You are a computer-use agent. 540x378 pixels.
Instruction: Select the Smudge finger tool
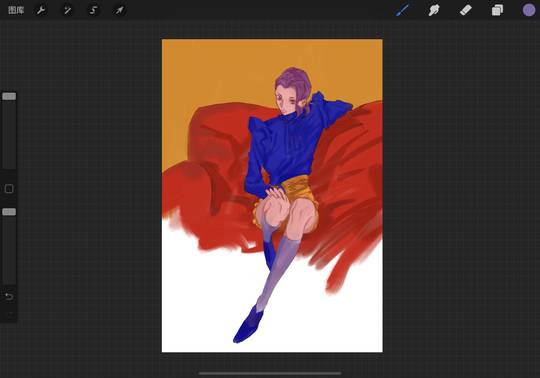[434, 10]
